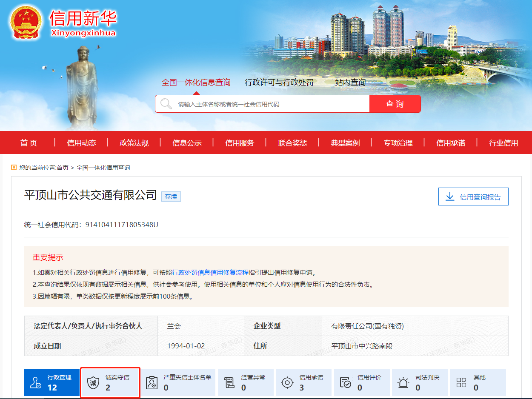532x399 pixels.
Task: Click the 企业类型 label cell
Action: pos(283,326)
